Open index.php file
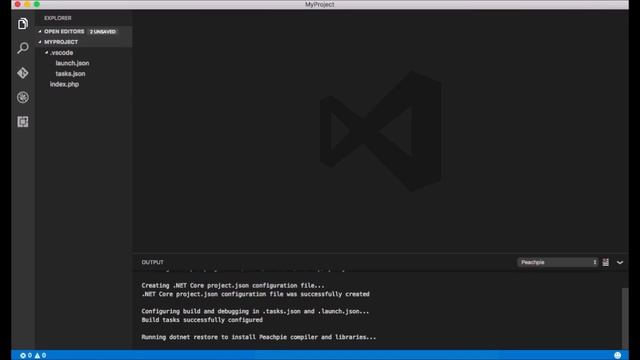 [64, 84]
